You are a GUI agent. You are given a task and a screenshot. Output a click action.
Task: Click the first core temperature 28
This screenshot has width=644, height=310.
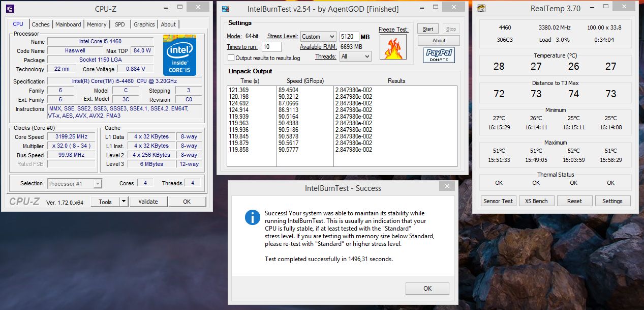pyautogui.click(x=499, y=66)
